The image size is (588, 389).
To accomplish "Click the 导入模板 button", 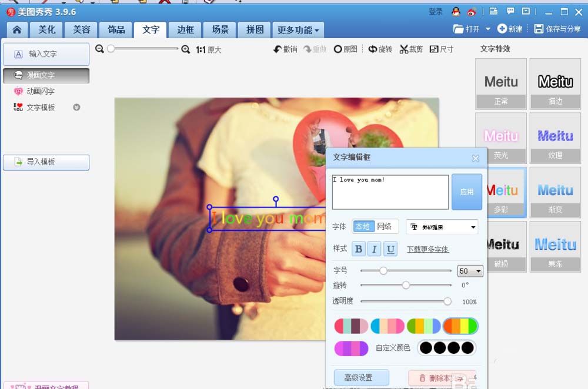I will point(46,162).
